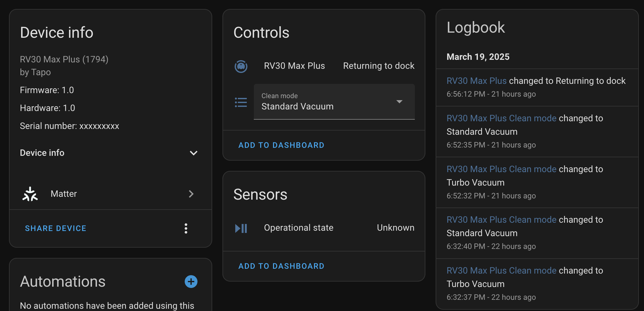Click the Serial number: xxxxxxxxx text
The image size is (644, 311).
click(x=69, y=126)
